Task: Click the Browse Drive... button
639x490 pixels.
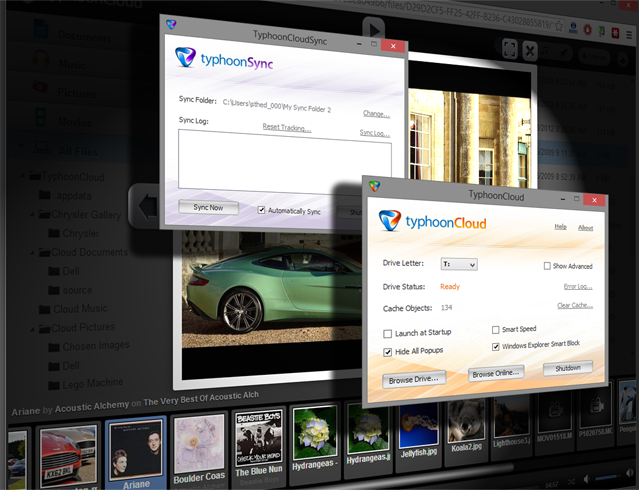Action: point(414,379)
